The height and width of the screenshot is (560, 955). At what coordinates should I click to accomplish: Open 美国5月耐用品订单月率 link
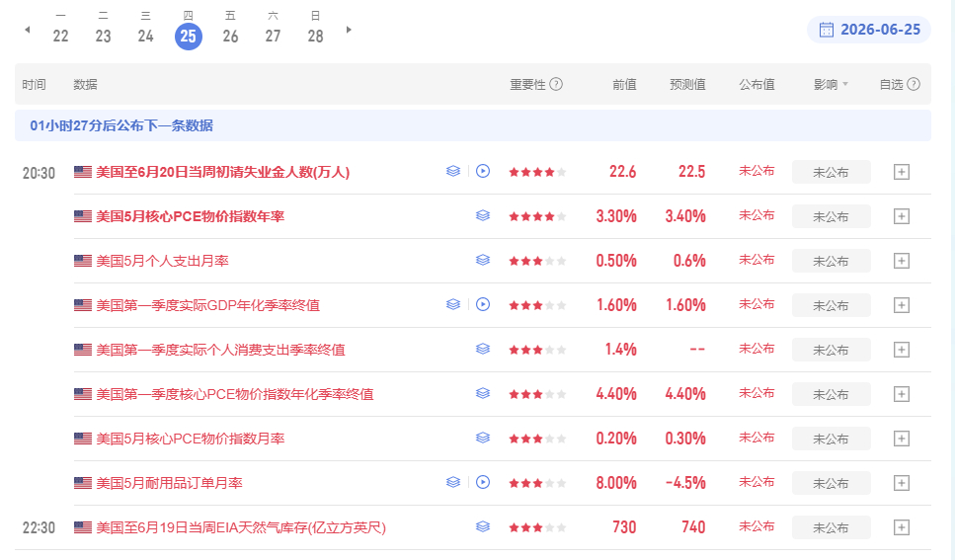169,484
